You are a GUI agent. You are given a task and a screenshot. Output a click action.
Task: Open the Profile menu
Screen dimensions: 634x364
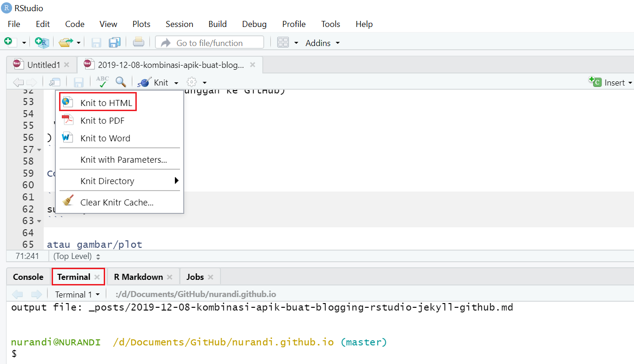294,24
